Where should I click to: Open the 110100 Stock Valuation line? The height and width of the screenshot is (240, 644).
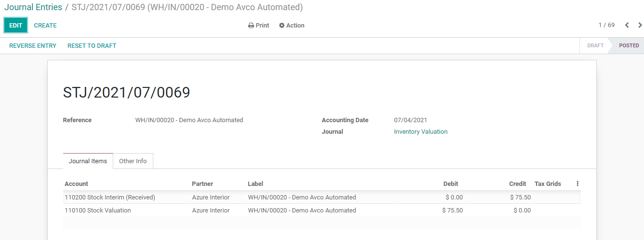[98, 211]
